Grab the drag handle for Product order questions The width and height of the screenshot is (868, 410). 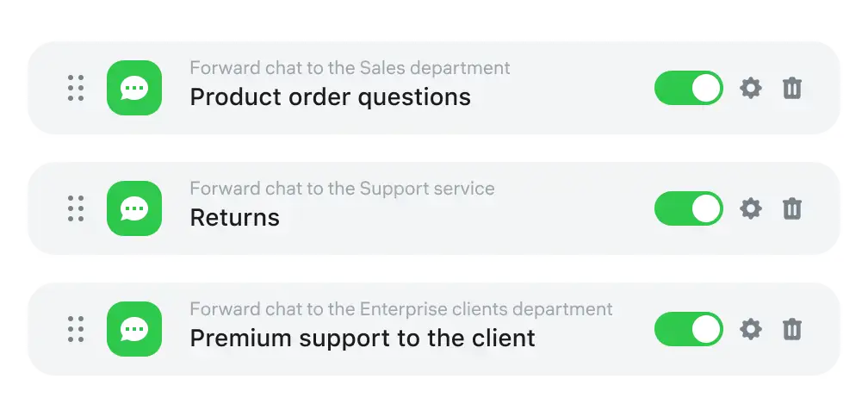click(76, 88)
